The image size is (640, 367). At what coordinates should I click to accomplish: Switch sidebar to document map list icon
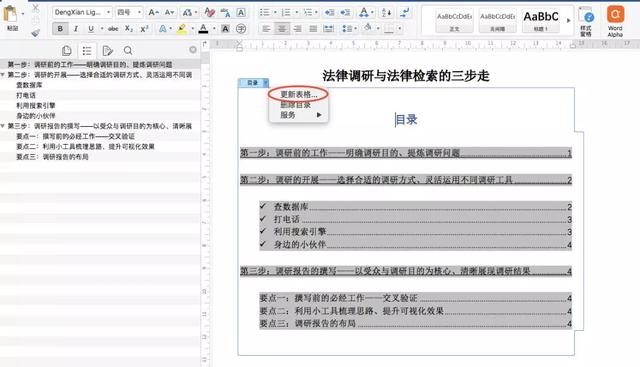tap(87, 51)
